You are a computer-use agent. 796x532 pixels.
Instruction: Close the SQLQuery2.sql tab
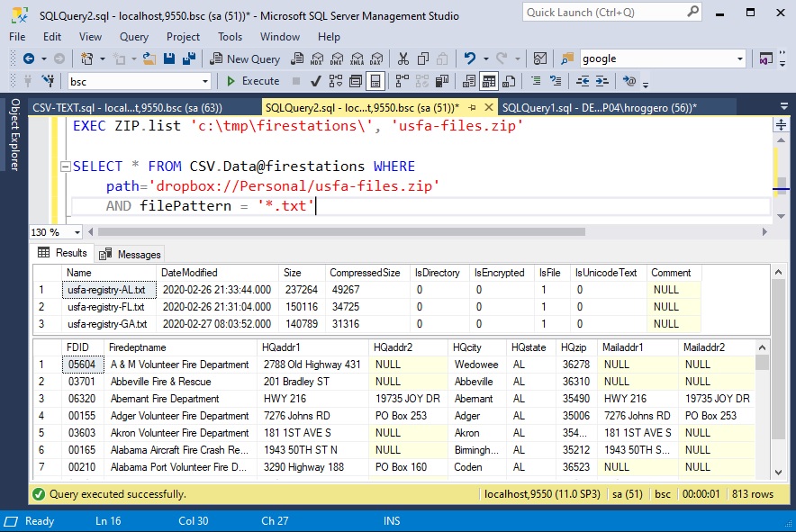pyautogui.click(x=489, y=107)
